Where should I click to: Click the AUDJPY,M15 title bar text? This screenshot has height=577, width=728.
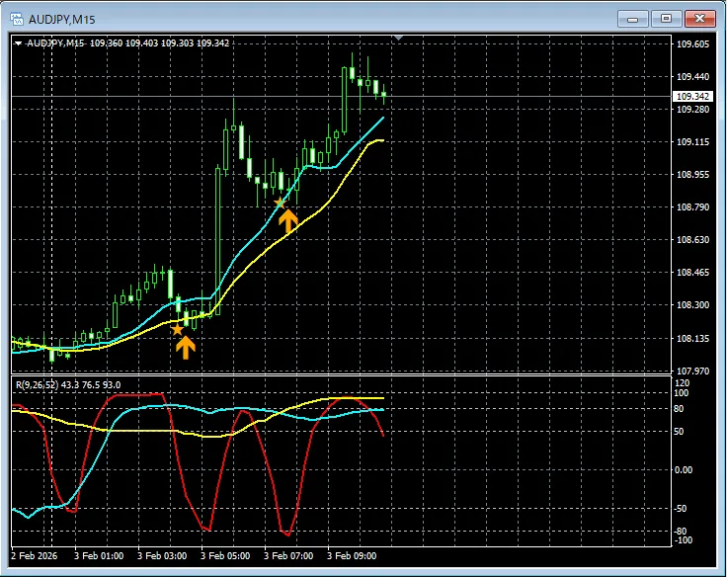pyautogui.click(x=62, y=19)
